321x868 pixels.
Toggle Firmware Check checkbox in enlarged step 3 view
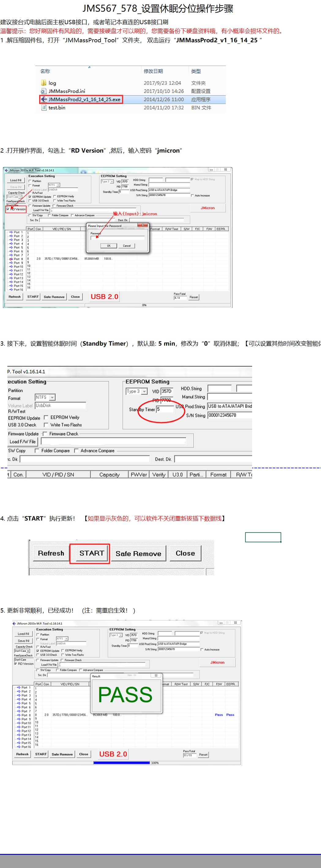[45, 434]
